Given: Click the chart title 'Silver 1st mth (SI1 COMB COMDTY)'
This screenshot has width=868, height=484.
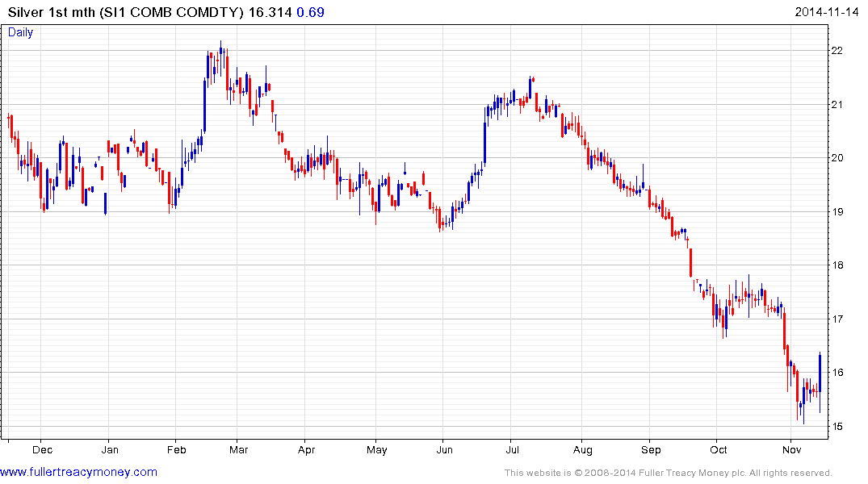Looking at the screenshot, I should 126,12.
